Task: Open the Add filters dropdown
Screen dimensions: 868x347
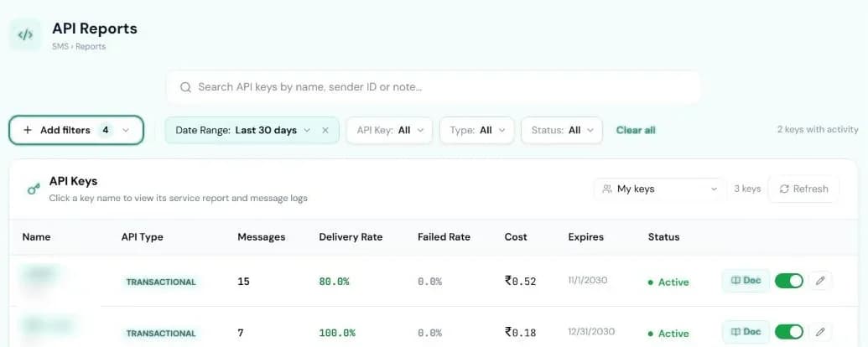Action: click(76, 130)
